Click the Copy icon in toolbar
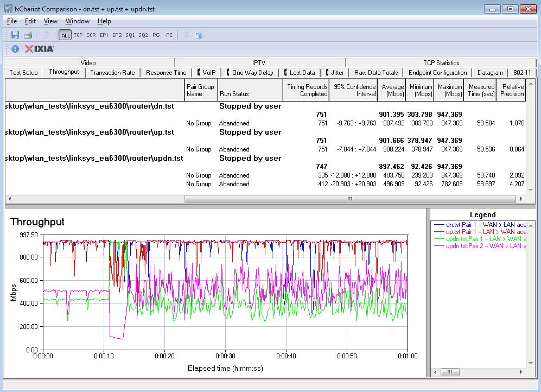 (x=44, y=35)
